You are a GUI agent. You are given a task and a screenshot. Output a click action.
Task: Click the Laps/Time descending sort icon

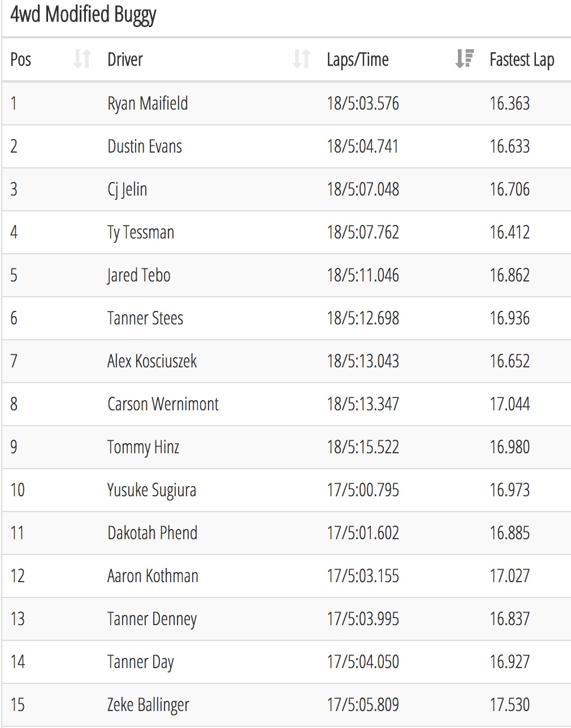coord(465,59)
